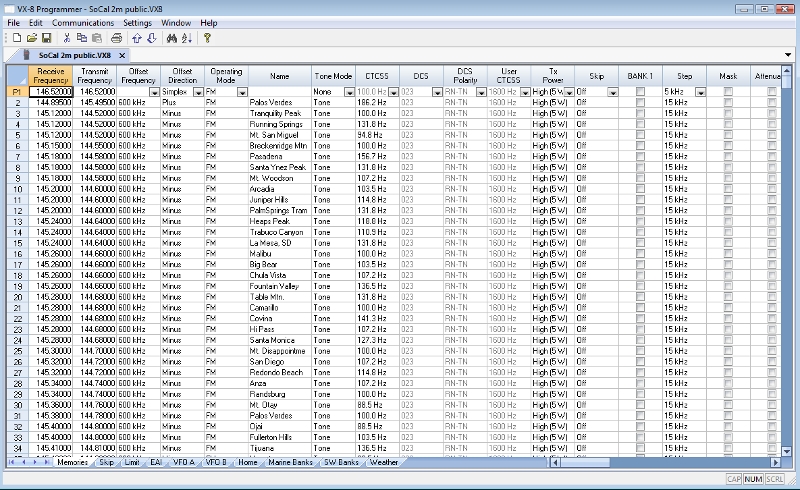The height and width of the screenshot is (490, 800).
Task: Toggle BANK 1 checkbox for Palos Verdes row 2
Action: 640,102
